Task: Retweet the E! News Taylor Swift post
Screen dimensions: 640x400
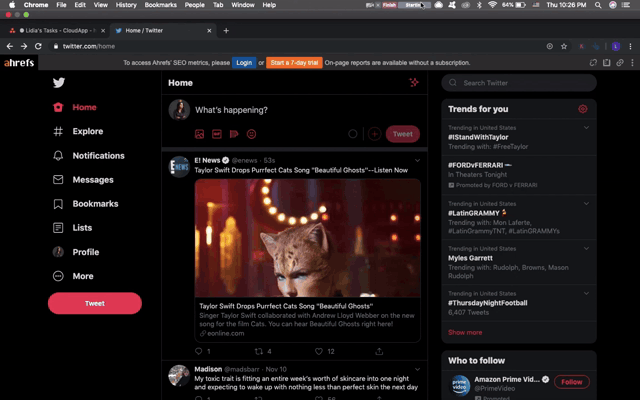Action: pyautogui.click(x=258, y=351)
